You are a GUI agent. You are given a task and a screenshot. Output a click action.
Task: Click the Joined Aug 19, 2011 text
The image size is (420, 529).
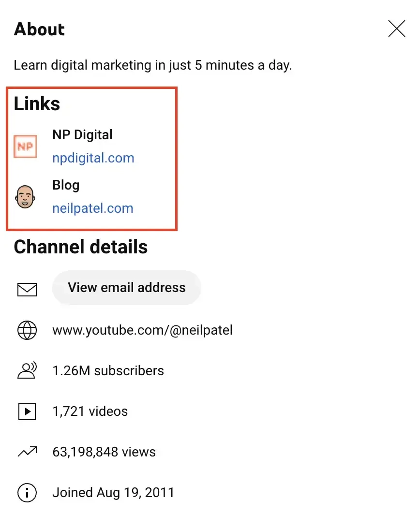(x=113, y=493)
